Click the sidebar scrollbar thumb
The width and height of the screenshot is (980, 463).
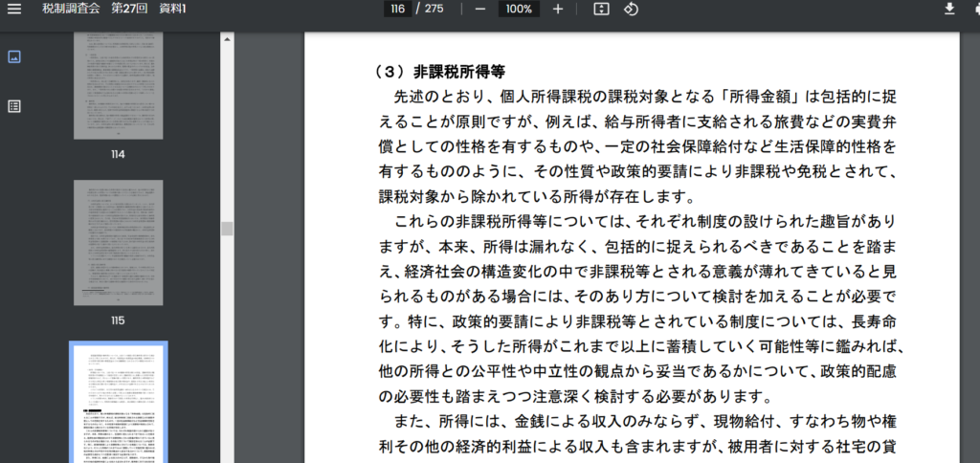(x=227, y=229)
